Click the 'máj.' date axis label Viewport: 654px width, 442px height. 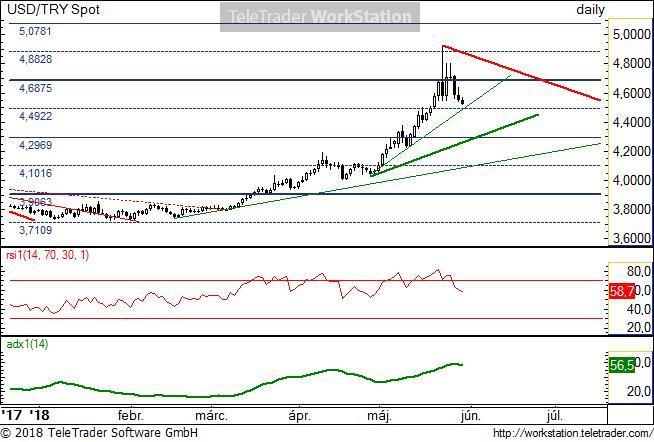(x=379, y=415)
